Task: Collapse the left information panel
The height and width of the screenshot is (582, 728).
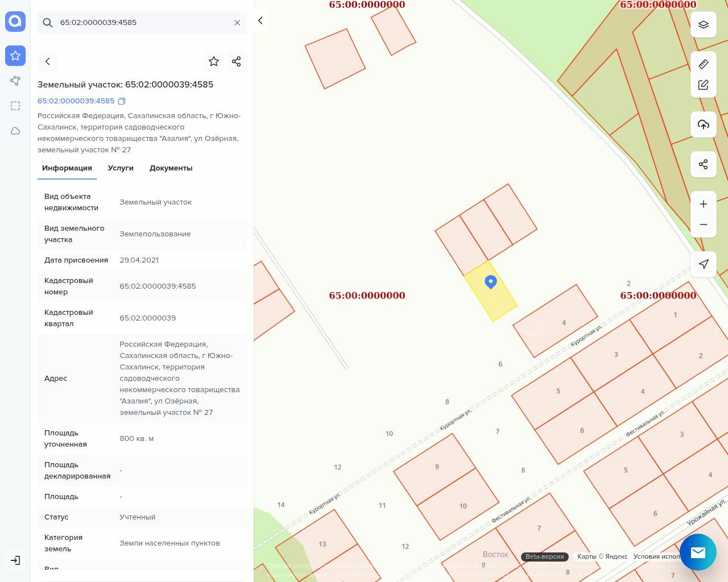Action: [260, 20]
